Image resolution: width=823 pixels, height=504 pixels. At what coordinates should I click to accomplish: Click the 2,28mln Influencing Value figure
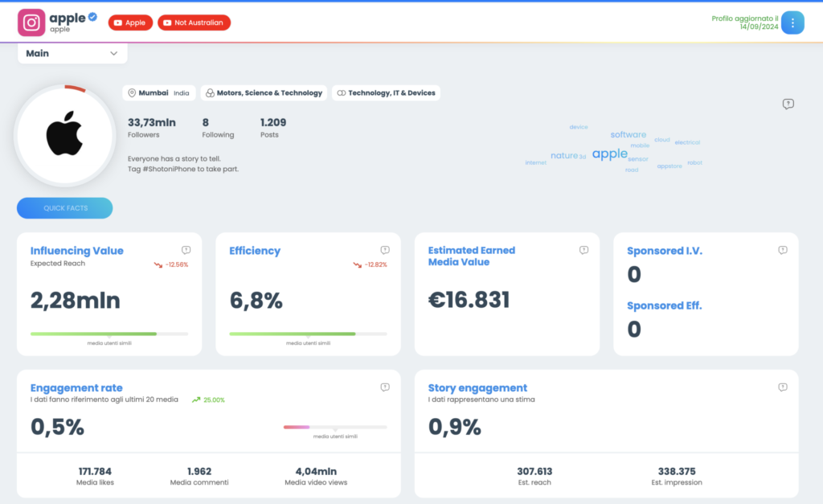click(x=75, y=301)
